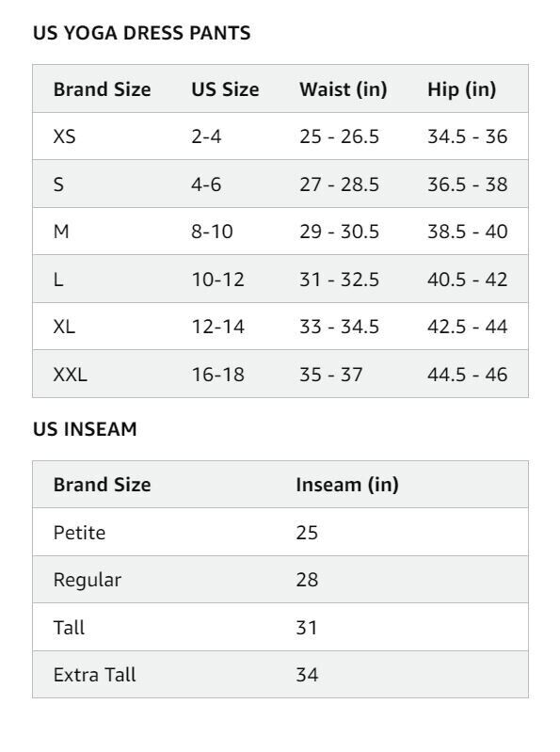Select the Regular inseam value 28
Screen dimensions: 560x752
[x=307, y=580]
